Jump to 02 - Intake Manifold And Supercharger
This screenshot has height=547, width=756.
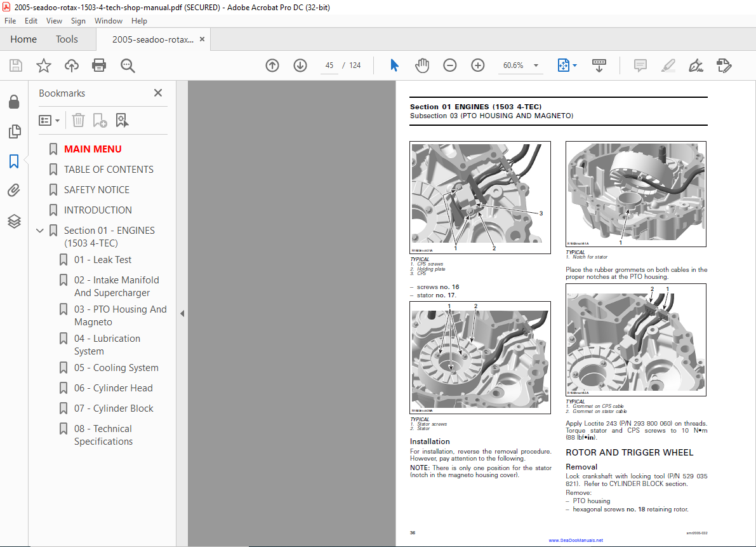(x=116, y=287)
